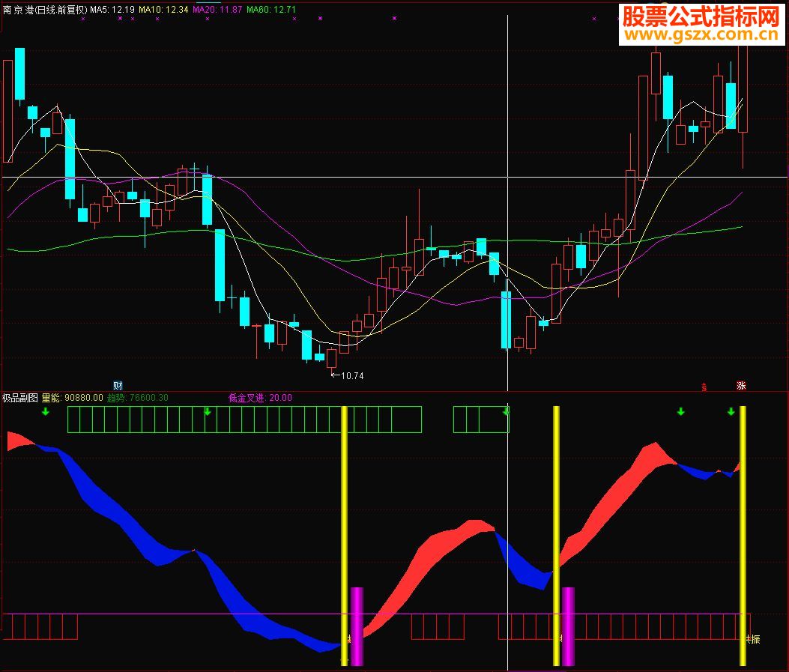This screenshot has width=789, height=672.
Task: Click the leftmost green down arrow in sub-chart
Action: coord(46,412)
